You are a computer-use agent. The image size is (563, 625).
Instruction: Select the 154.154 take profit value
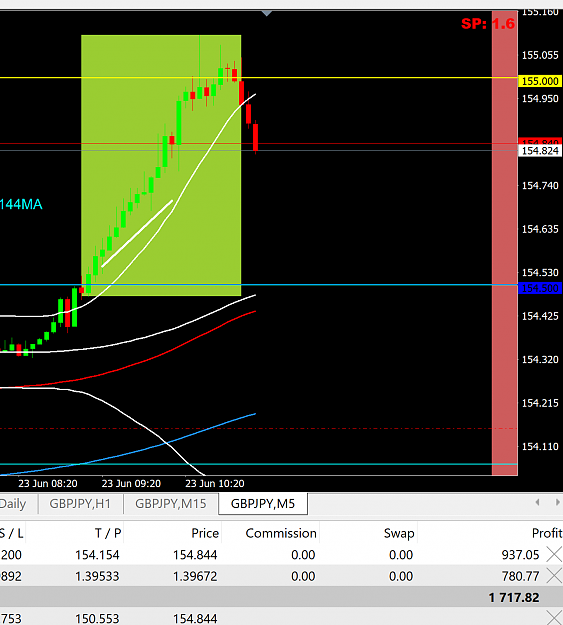click(97, 554)
